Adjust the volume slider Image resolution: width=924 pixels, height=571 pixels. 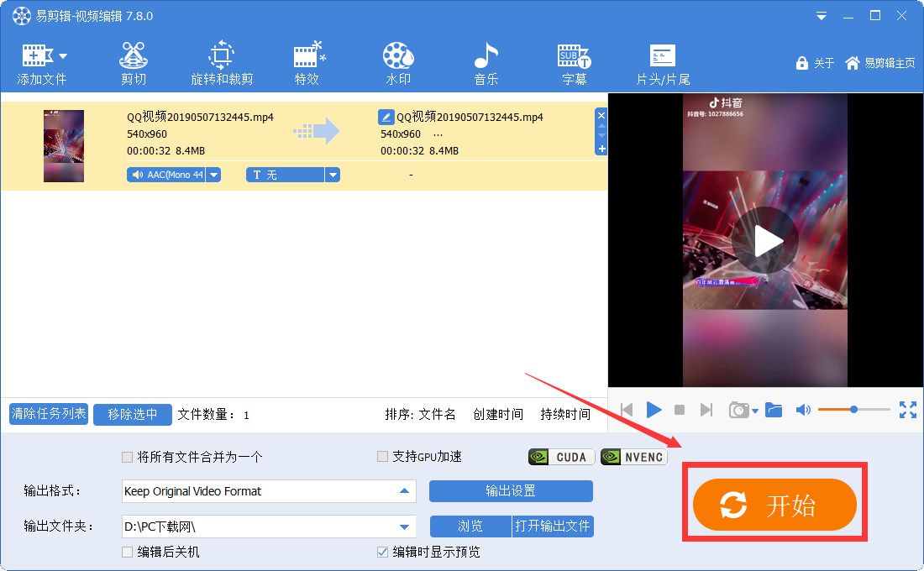pos(854,409)
